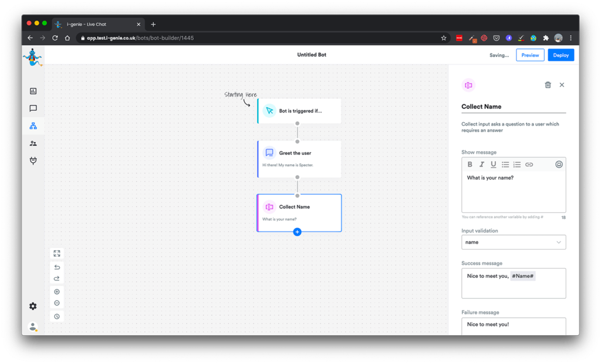Open settings gear in sidebar
The width and height of the screenshot is (601, 364).
pos(33,306)
